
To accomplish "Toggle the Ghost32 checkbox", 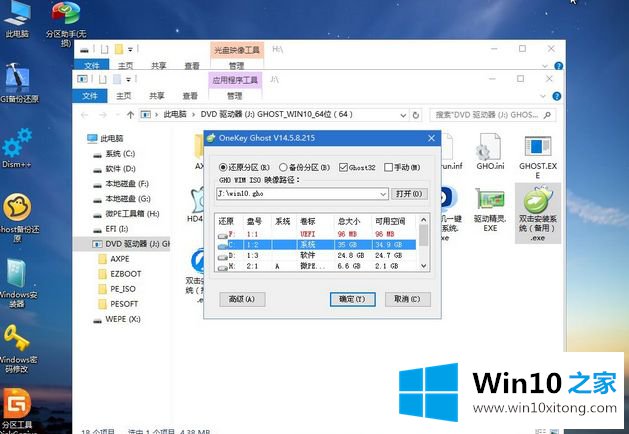I will pos(357,167).
